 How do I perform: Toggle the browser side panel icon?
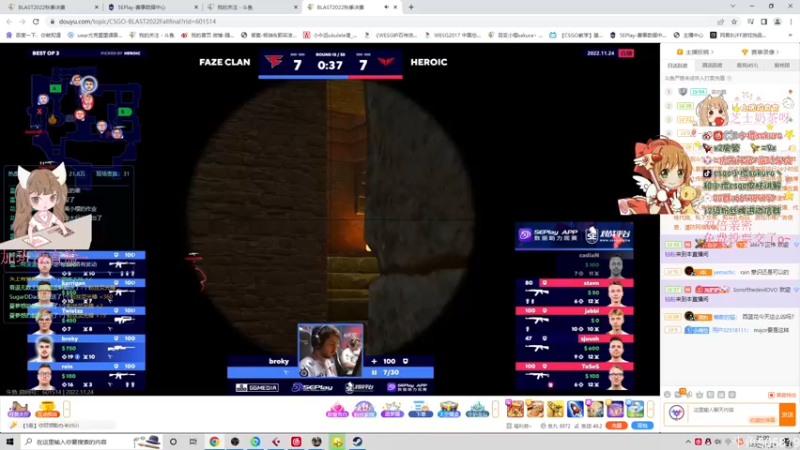tap(764, 21)
